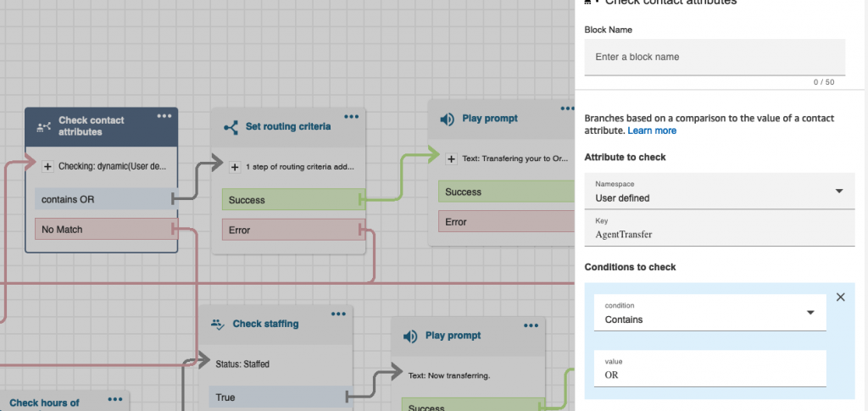Click the Check staffing block icon
The image size is (868, 411).
coord(218,324)
